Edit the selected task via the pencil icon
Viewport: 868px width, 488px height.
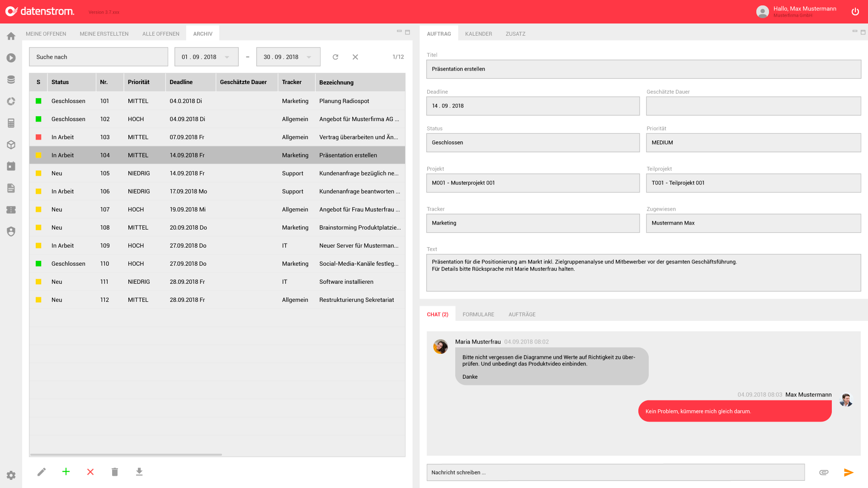41,472
